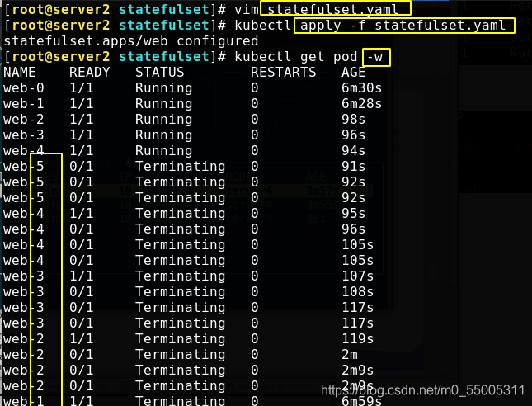Click Running status of web-0
This screenshot has height=406, width=532.
(163, 88)
